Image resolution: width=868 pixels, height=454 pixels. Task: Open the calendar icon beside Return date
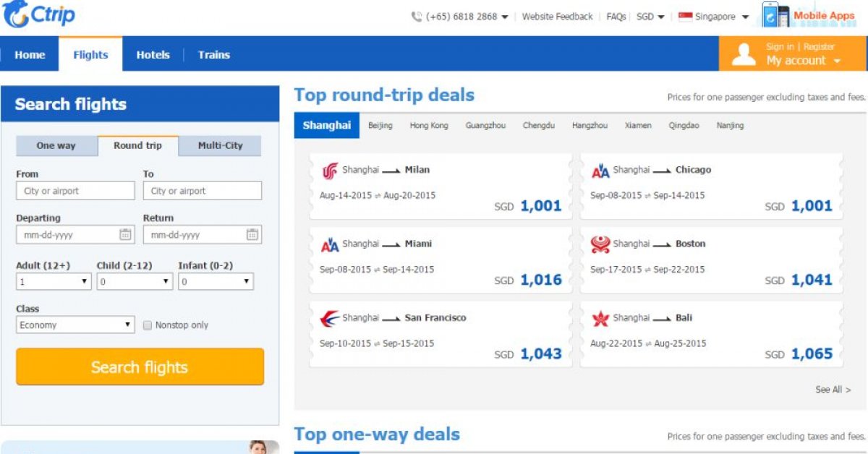[x=252, y=234]
